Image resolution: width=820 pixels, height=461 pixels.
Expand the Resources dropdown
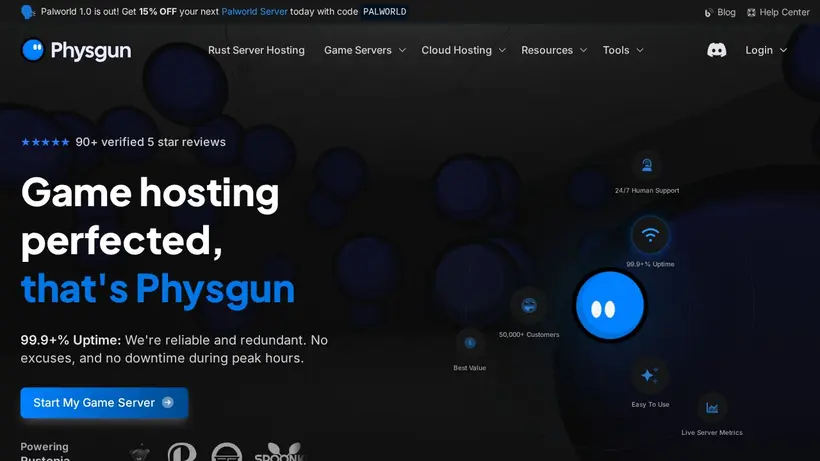(554, 50)
